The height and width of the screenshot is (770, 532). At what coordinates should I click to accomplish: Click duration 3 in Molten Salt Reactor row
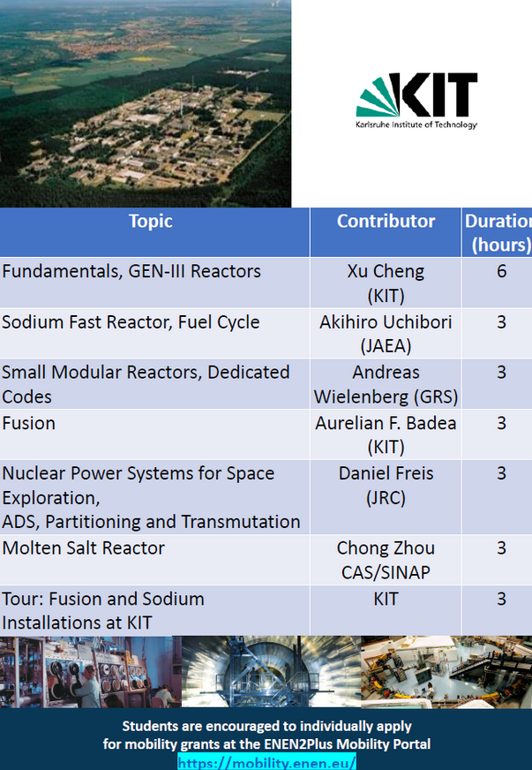coord(498,560)
